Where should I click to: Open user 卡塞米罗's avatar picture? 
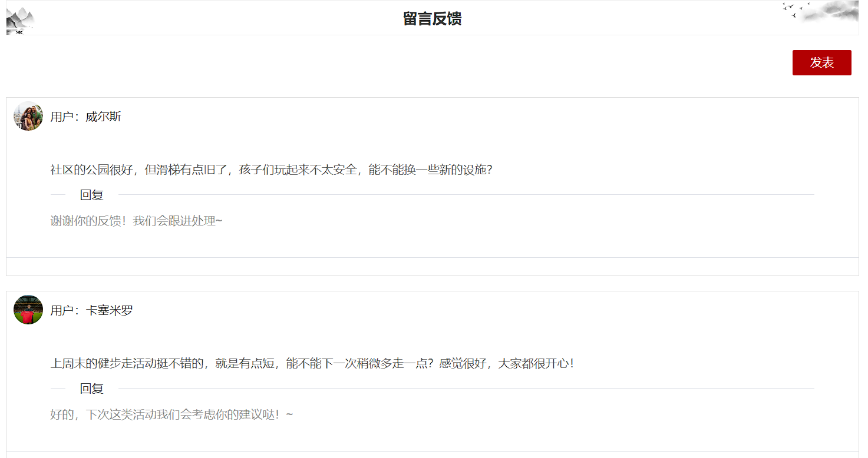[x=28, y=310]
